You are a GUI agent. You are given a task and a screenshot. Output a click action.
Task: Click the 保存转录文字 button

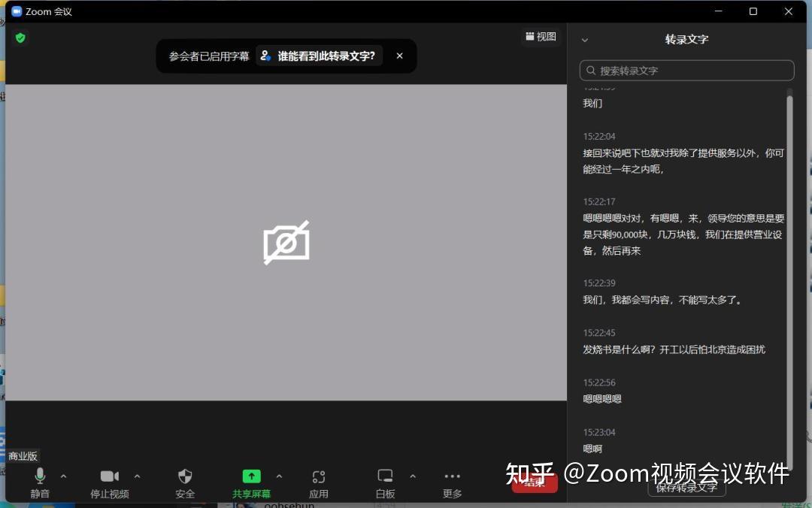[686, 487]
